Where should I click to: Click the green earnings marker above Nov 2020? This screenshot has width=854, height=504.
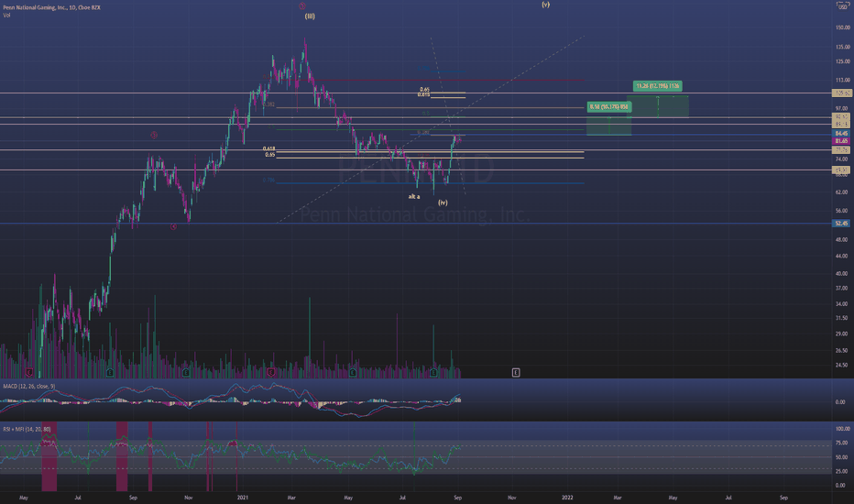186,373
